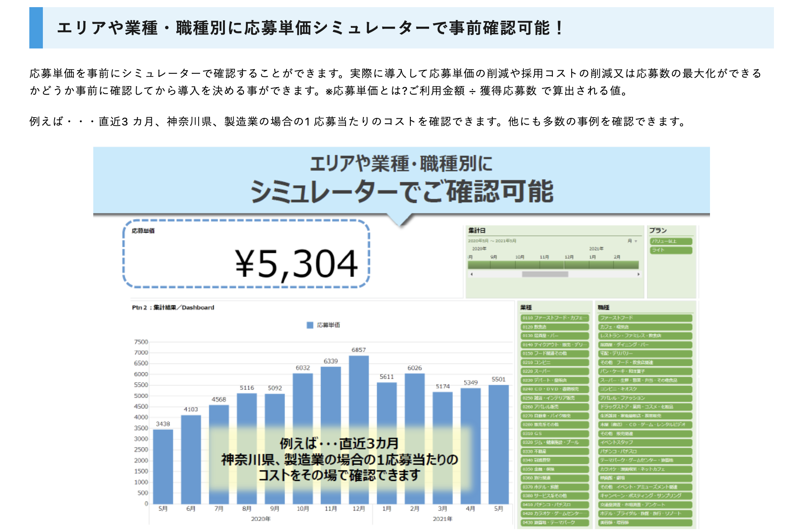Click the 1月 segment in date timeline
This screenshot has height=532, width=801.
pos(601,265)
